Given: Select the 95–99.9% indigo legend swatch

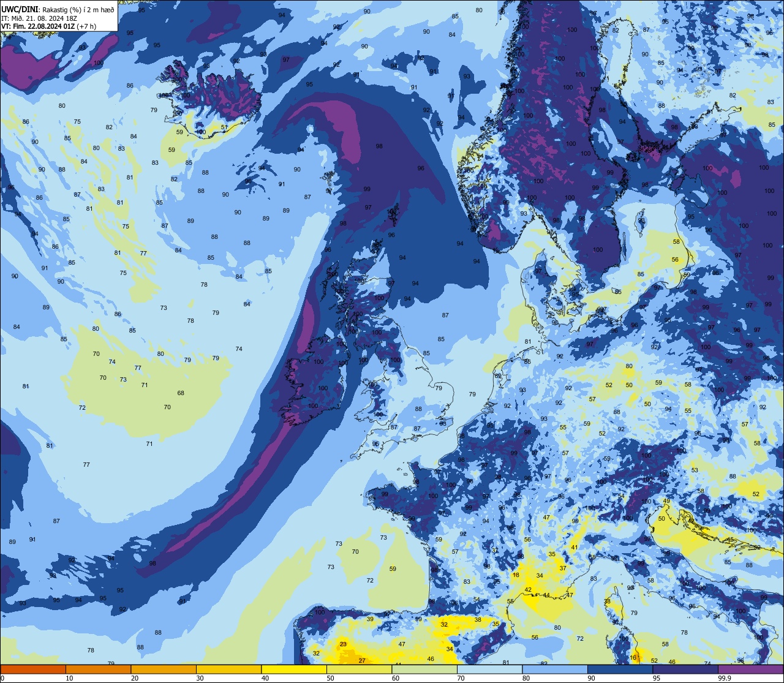Looking at the screenshot, I should point(685,669).
